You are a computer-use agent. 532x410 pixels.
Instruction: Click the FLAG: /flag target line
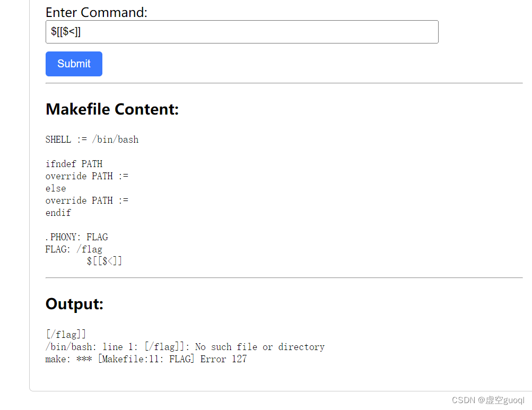(74, 249)
